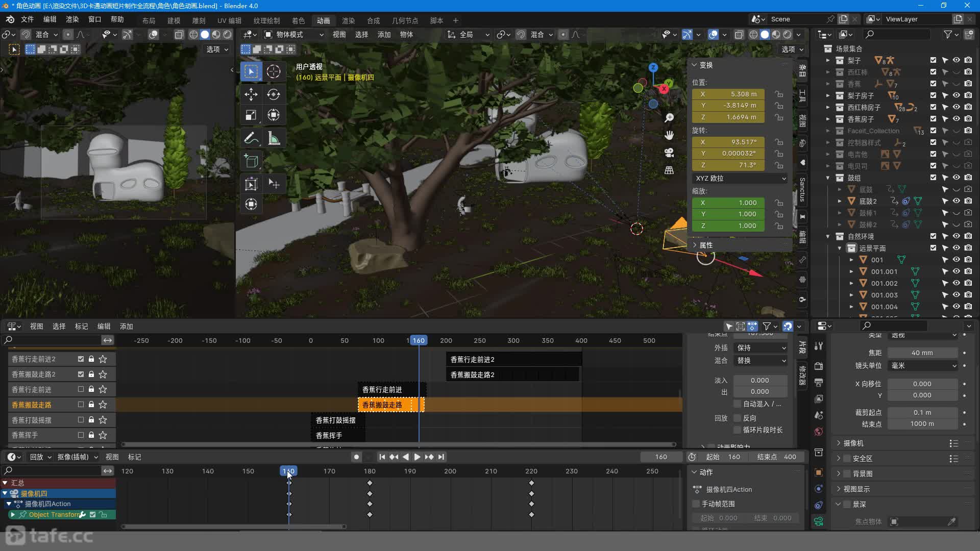Open the 混合 替换 dropdown
The image size is (980, 551).
pos(761,361)
